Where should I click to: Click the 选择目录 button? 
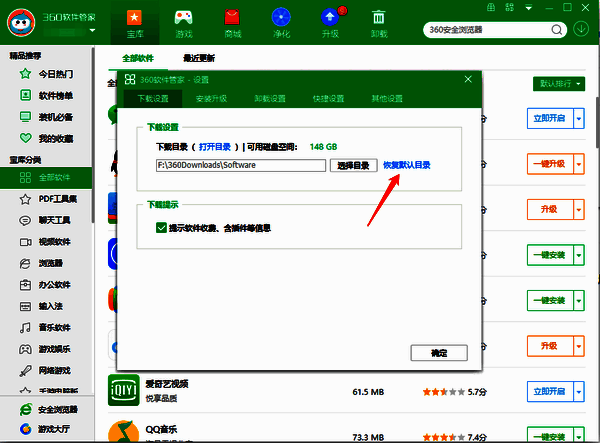[x=354, y=165]
